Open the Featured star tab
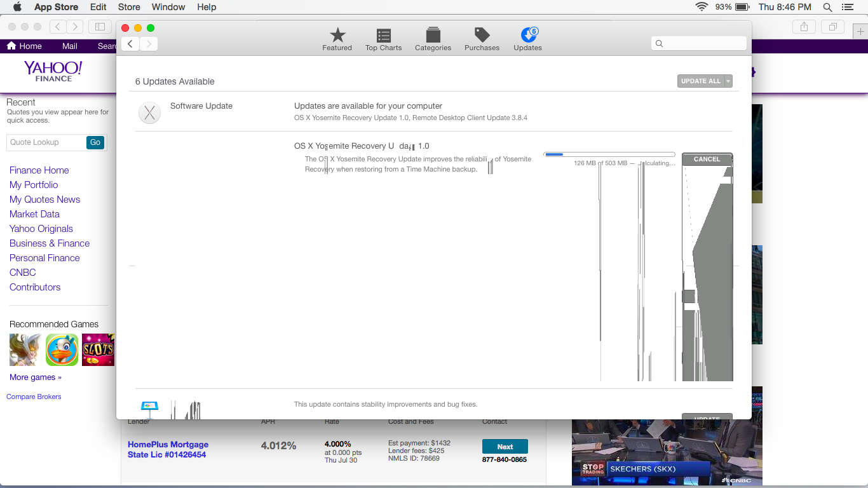The width and height of the screenshot is (868, 488). click(337, 39)
